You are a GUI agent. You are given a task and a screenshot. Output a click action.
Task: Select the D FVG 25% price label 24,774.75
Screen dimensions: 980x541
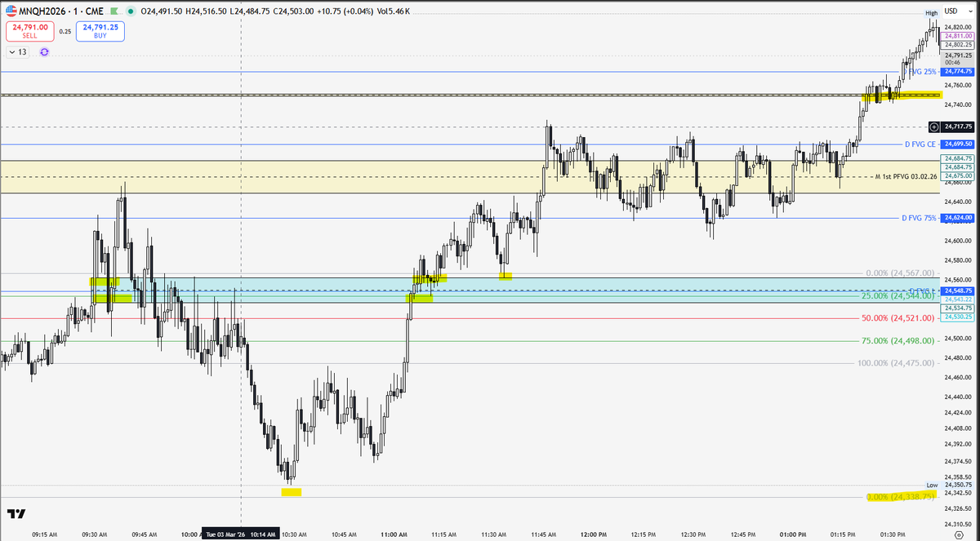pyautogui.click(x=957, y=72)
